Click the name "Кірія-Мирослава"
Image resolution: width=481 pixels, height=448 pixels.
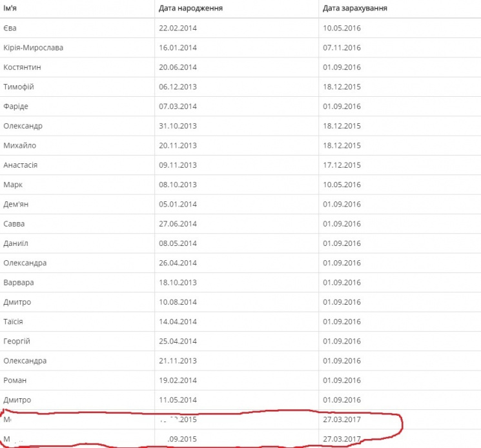click(33, 48)
